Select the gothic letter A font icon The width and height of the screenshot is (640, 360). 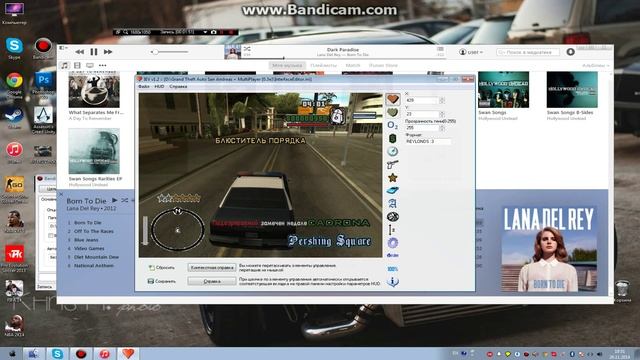[393, 203]
